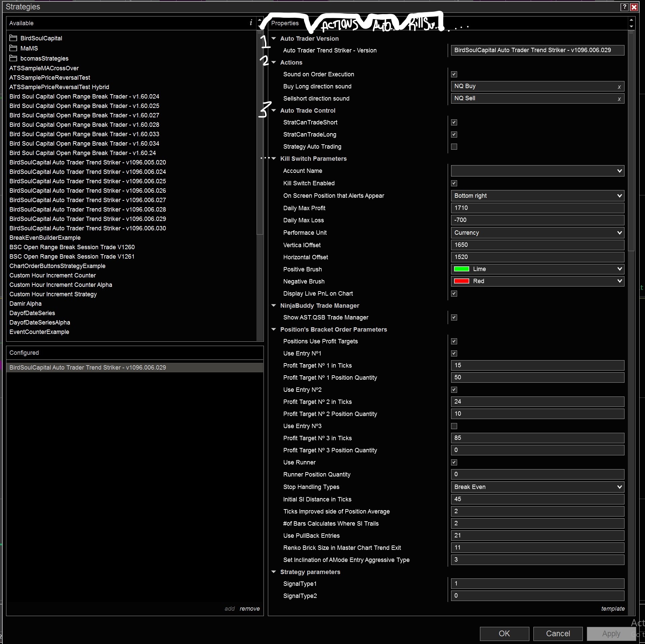This screenshot has width=645, height=644.
Task: Collapse Kill Switch Parameters section
Action: click(274, 158)
